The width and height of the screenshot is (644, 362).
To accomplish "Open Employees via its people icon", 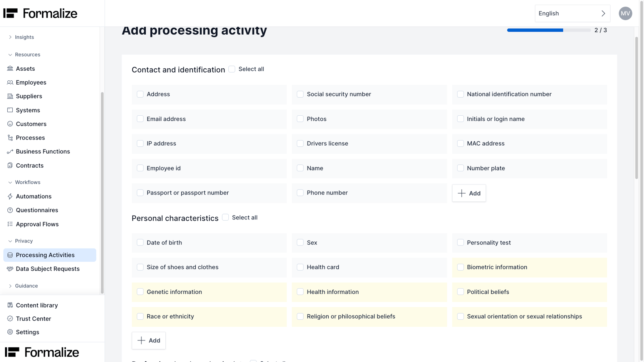I will click(10, 82).
